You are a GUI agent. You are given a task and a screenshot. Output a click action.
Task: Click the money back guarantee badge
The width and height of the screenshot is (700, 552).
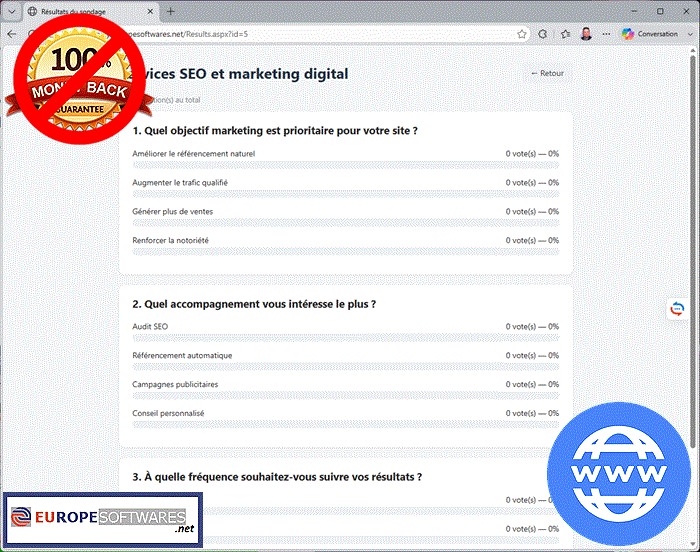pyautogui.click(x=79, y=80)
